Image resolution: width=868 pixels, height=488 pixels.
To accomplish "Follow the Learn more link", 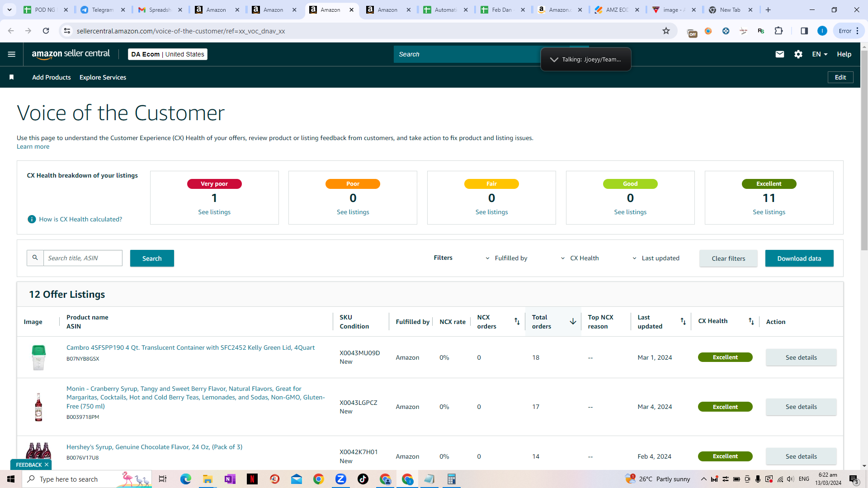I will pyautogui.click(x=33, y=146).
